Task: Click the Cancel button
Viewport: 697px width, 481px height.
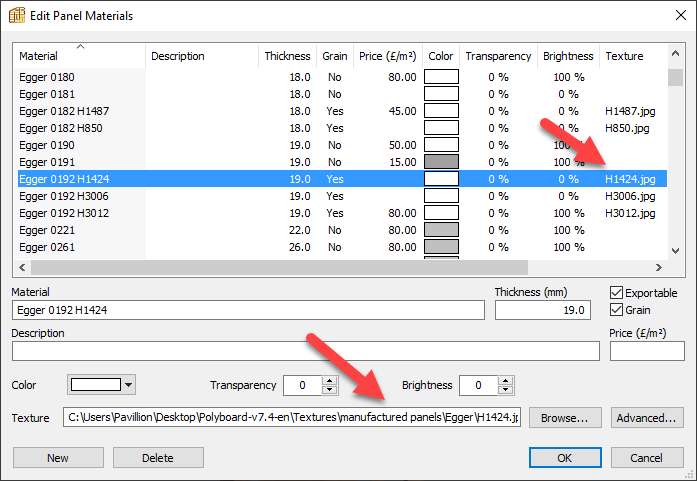Action: tap(647, 458)
